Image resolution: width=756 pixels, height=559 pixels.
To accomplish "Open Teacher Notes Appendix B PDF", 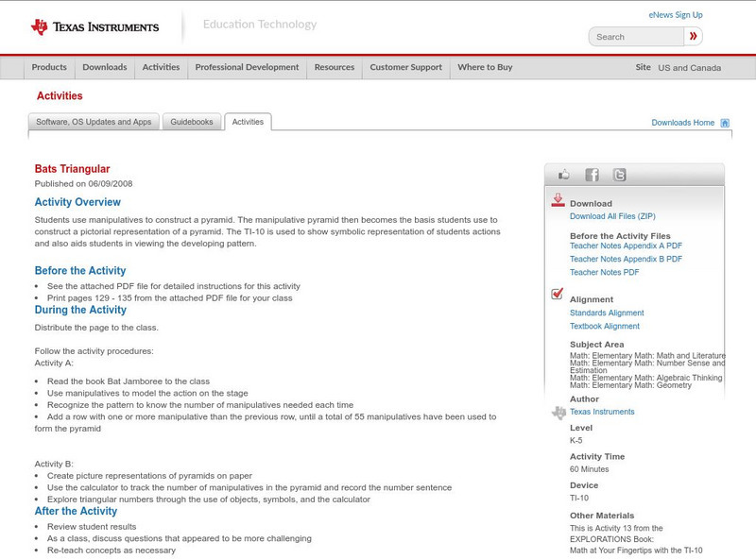I will 626,259.
